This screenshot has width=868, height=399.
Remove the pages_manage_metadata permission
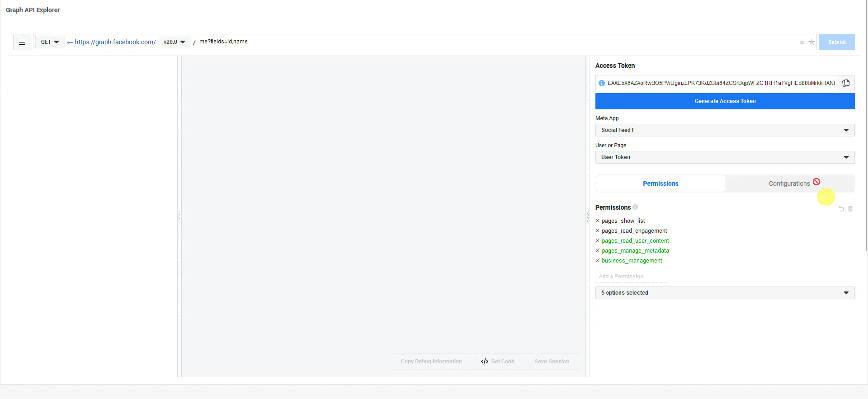click(598, 251)
